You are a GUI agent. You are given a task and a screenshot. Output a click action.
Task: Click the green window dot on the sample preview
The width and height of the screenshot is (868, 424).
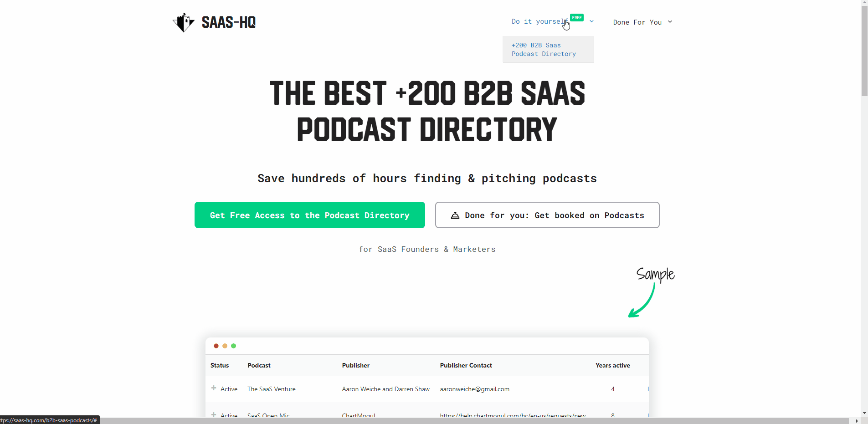click(x=233, y=346)
